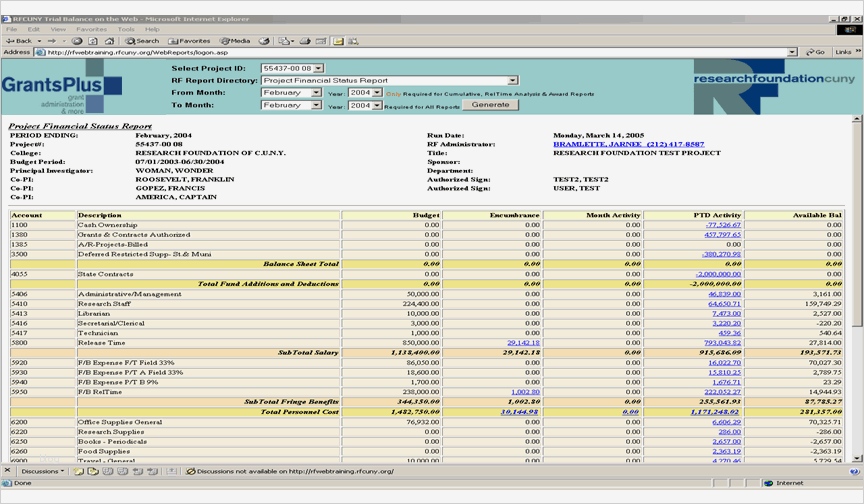Click the History toolbar icon
Screen dimensions: 864x504
pyautogui.click(x=264, y=41)
